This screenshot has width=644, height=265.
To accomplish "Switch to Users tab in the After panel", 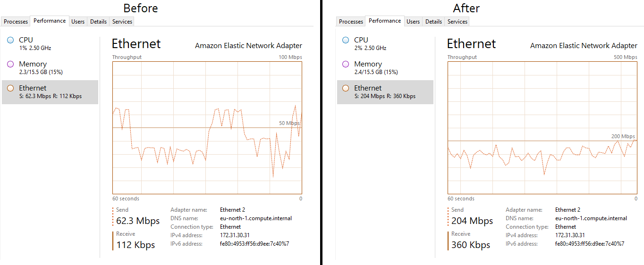I will [x=413, y=22].
